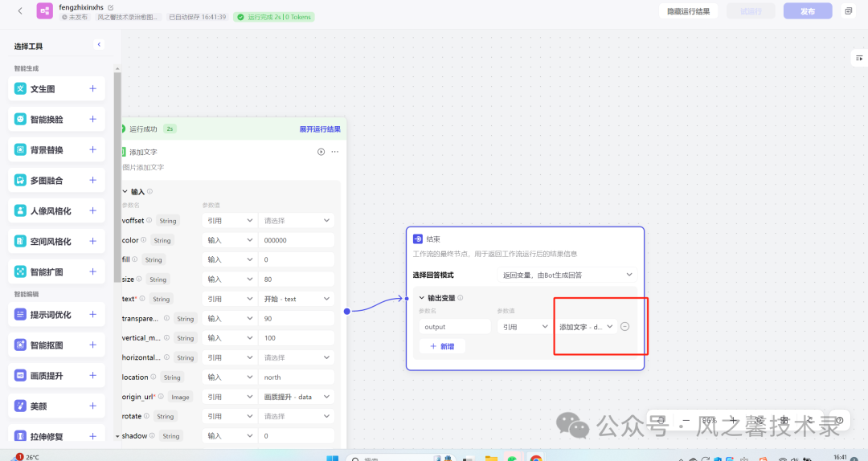The height and width of the screenshot is (461, 868).
Task: Edit the fill value 0
Action: point(296,259)
